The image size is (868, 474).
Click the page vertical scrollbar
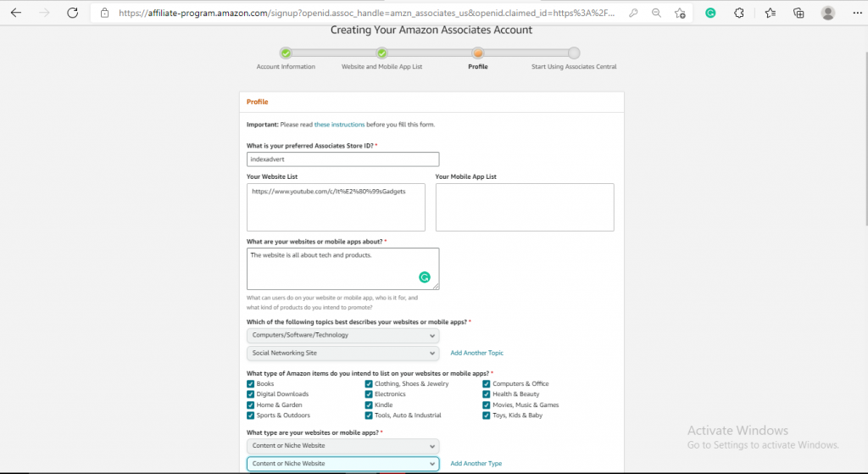click(x=865, y=138)
